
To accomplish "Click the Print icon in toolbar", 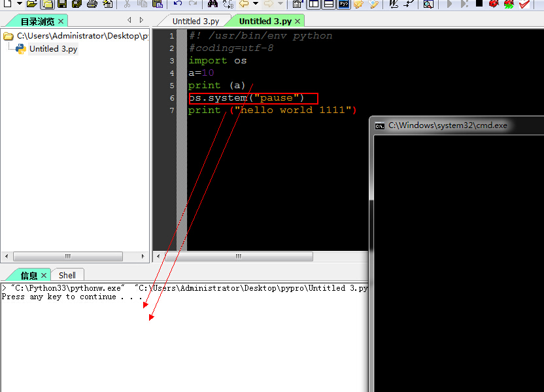I will tap(92, 4).
